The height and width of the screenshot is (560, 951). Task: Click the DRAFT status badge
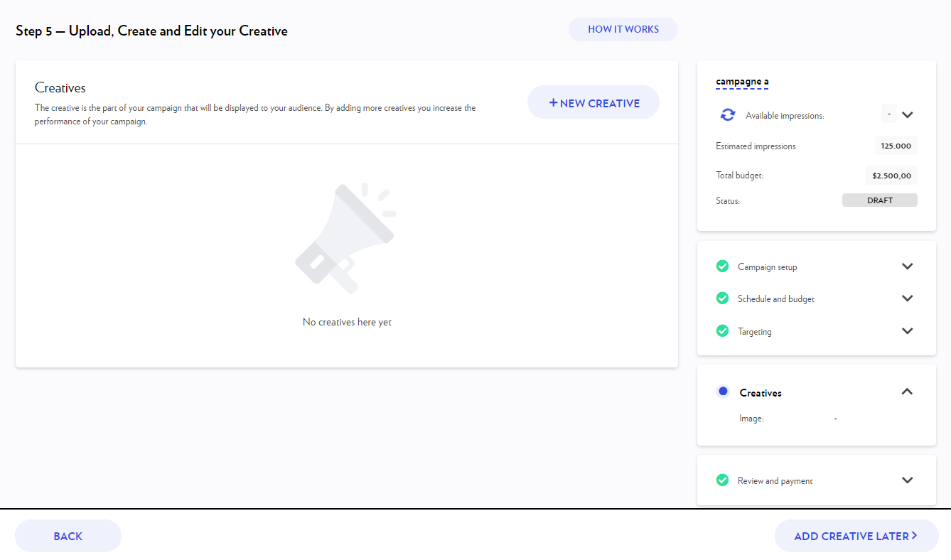point(879,200)
